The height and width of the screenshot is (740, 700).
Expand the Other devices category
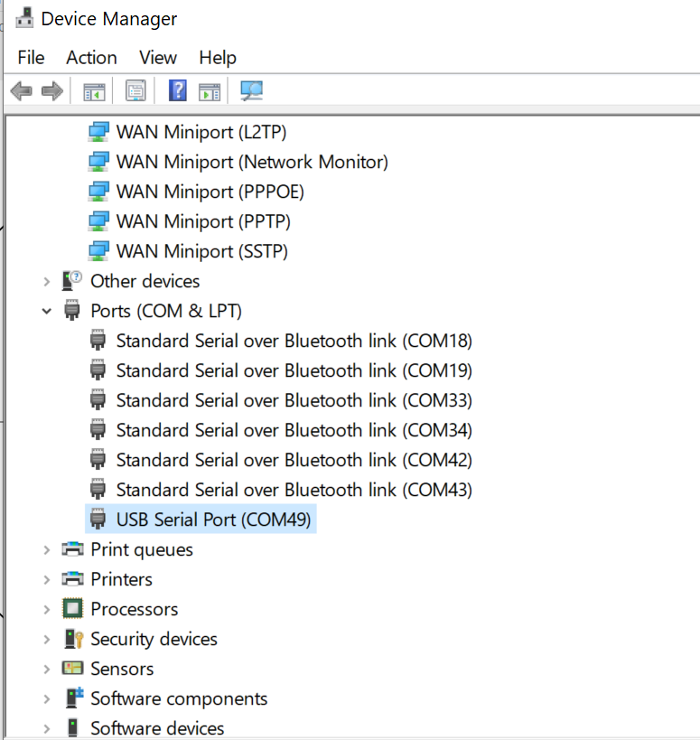point(47,282)
